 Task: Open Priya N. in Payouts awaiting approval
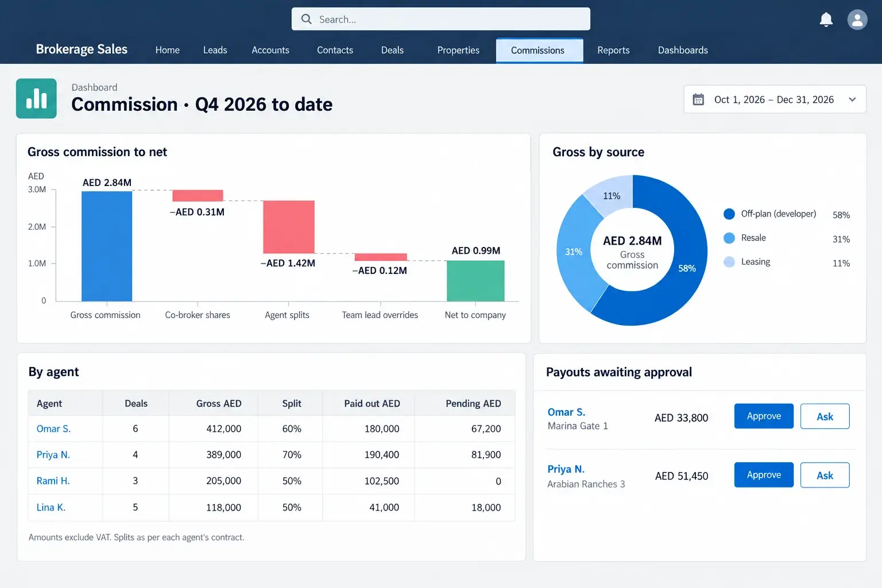(x=566, y=469)
